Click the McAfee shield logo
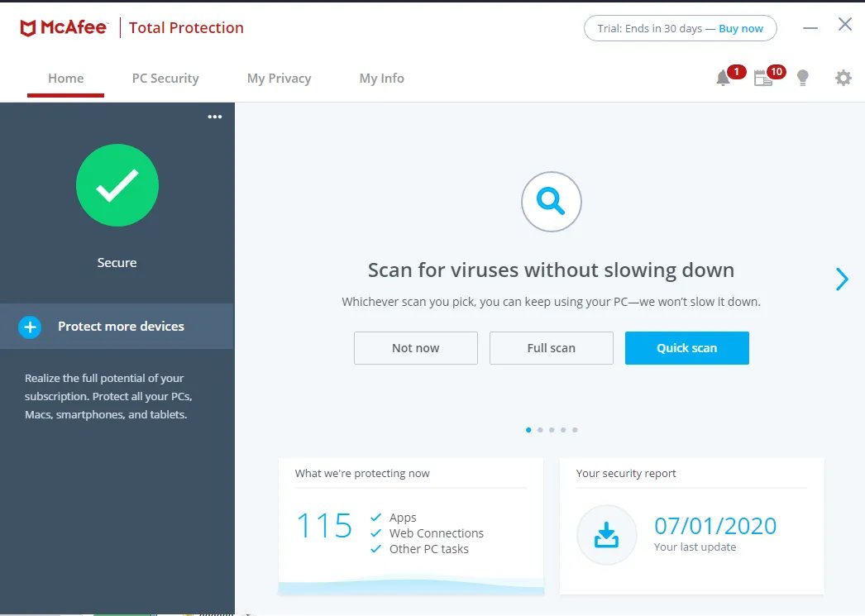This screenshot has height=616, width=865. pyautogui.click(x=28, y=28)
